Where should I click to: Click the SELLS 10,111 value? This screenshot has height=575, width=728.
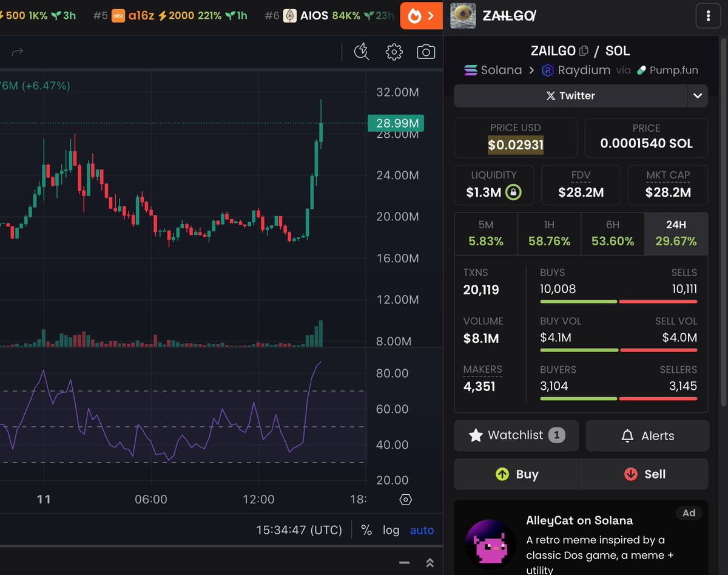pos(684,289)
